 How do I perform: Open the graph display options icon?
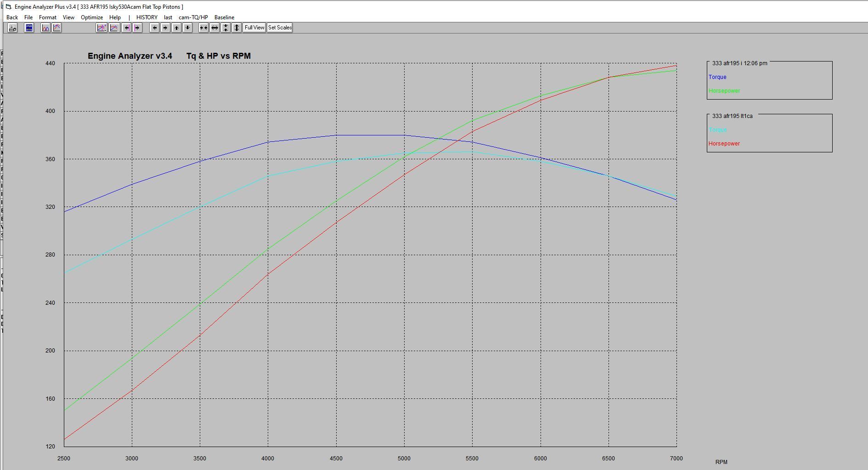[x=28, y=28]
